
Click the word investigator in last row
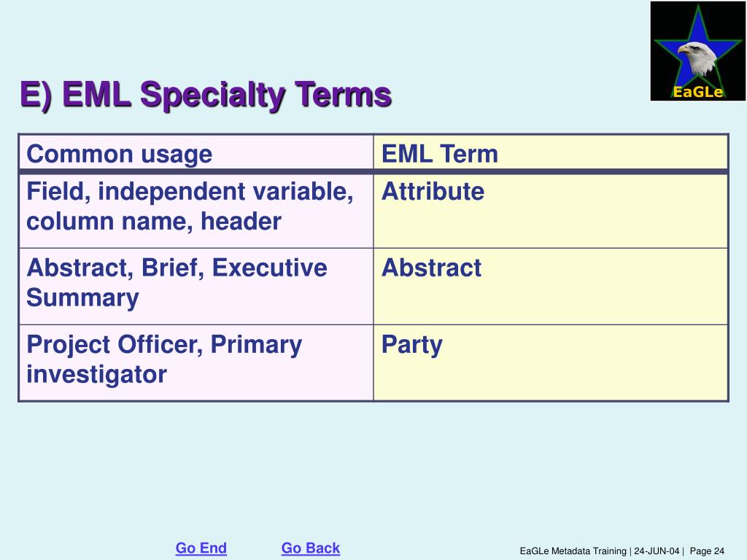pos(97,374)
